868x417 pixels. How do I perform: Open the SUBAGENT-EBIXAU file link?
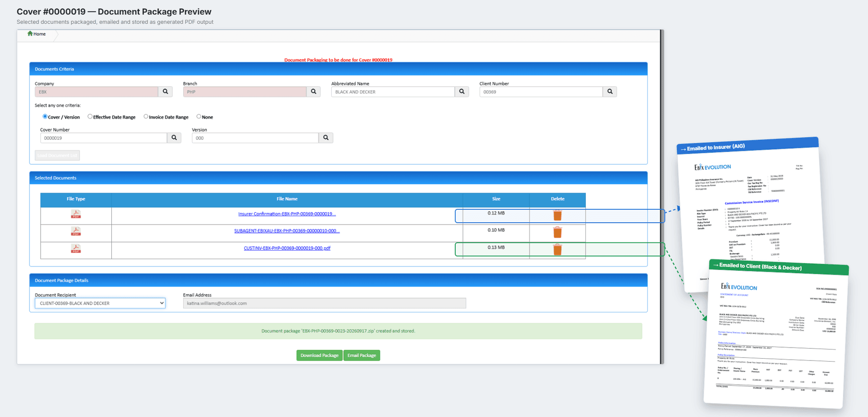287,231
